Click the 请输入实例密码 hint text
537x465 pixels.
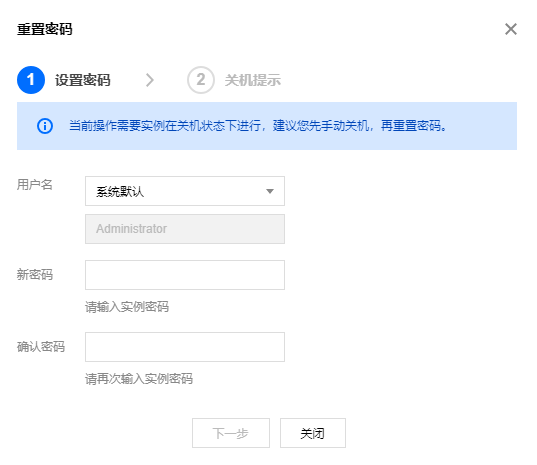click(127, 307)
